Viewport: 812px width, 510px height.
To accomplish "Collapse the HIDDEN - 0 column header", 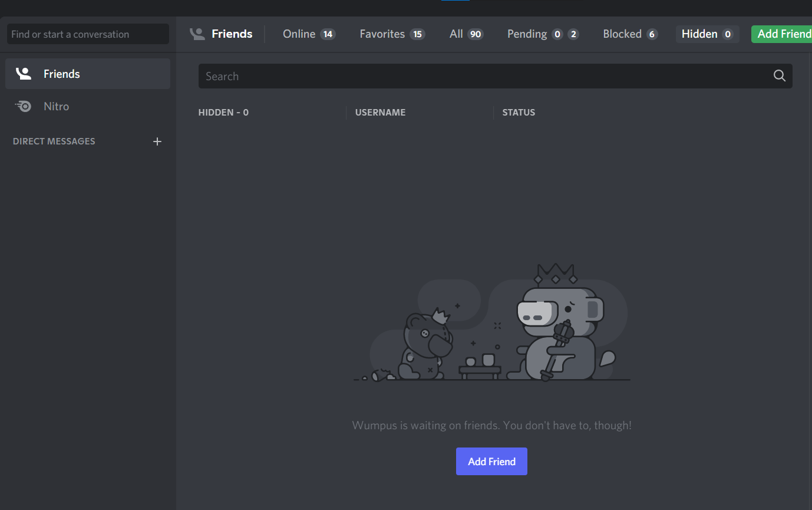I will (x=223, y=112).
